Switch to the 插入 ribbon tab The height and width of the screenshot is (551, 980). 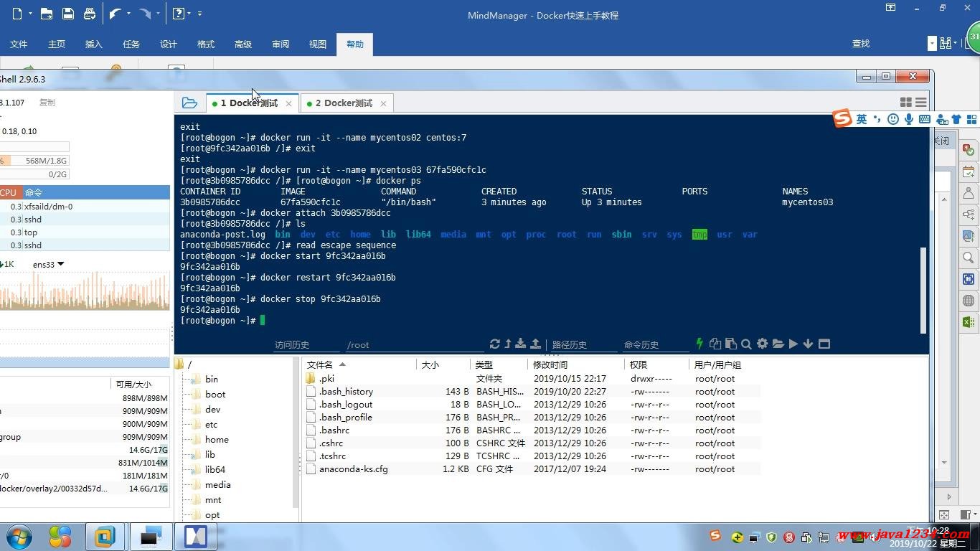pos(94,44)
